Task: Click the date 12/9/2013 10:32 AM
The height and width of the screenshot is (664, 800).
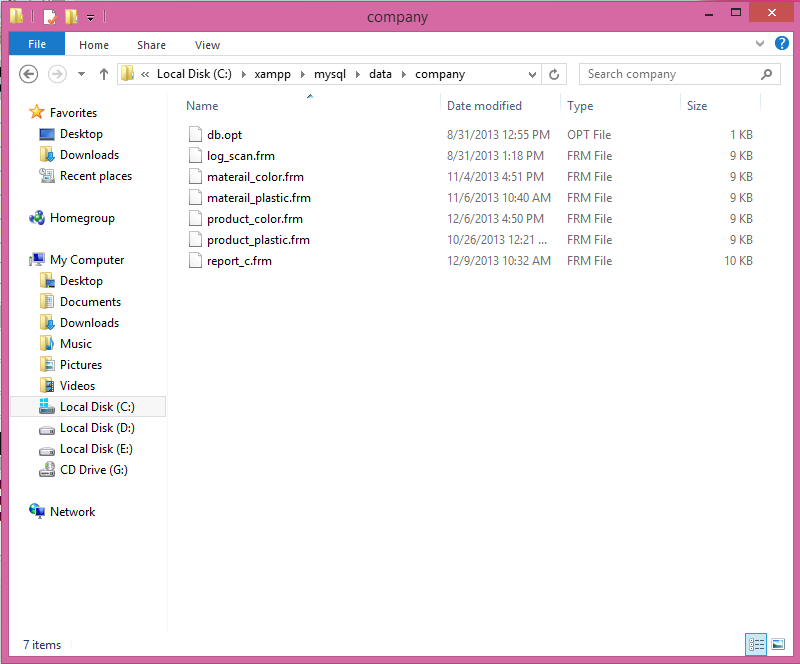Action: click(x=499, y=261)
